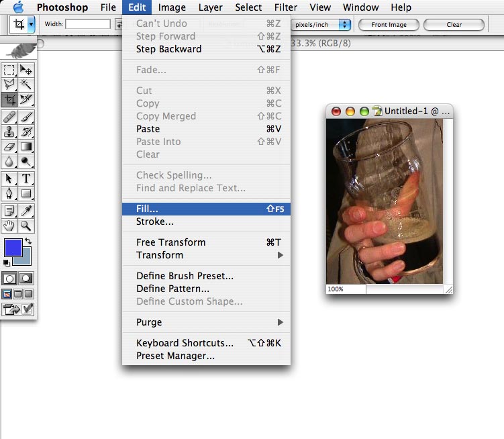Select the Move tool
The width and height of the screenshot is (504, 439).
26,70
